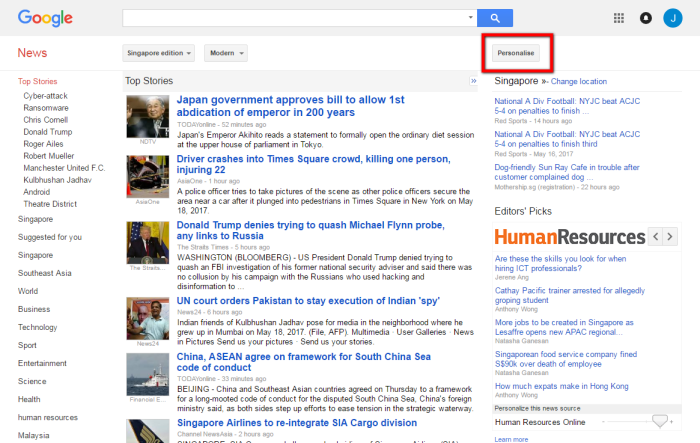700x443 pixels.
Task: Click the HumanResources logo
Action: pyautogui.click(x=570, y=237)
